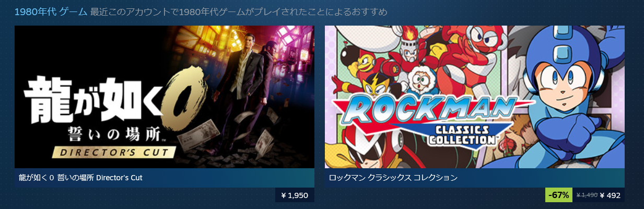Click the struck-through ¥ 1,490 original price
Viewport: 644px width, 209px height.
coord(587,195)
